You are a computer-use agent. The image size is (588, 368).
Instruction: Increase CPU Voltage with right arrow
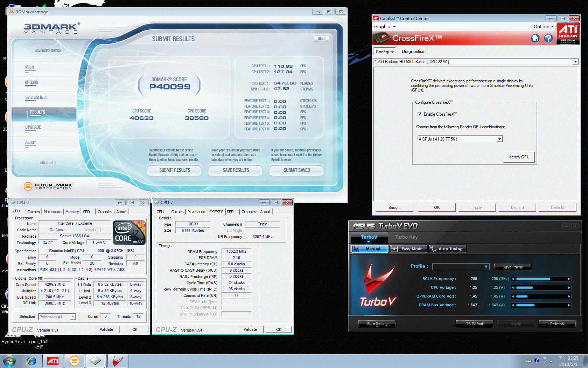[569, 288]
